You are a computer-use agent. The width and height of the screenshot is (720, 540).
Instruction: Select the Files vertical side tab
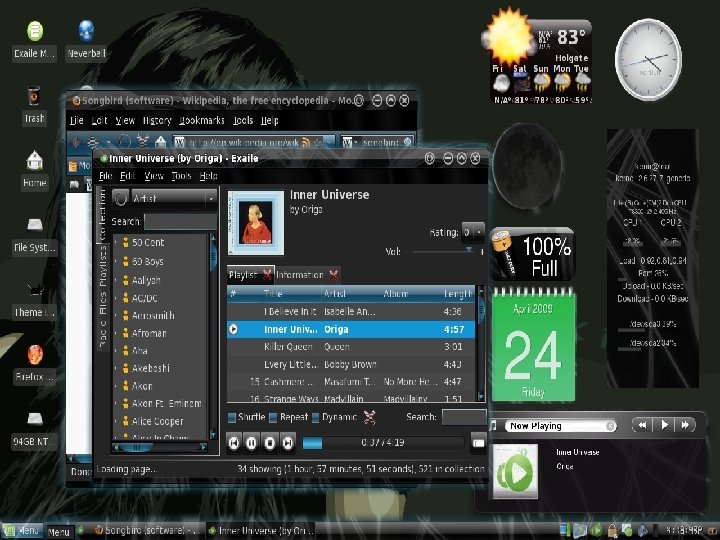coord(103,303)
